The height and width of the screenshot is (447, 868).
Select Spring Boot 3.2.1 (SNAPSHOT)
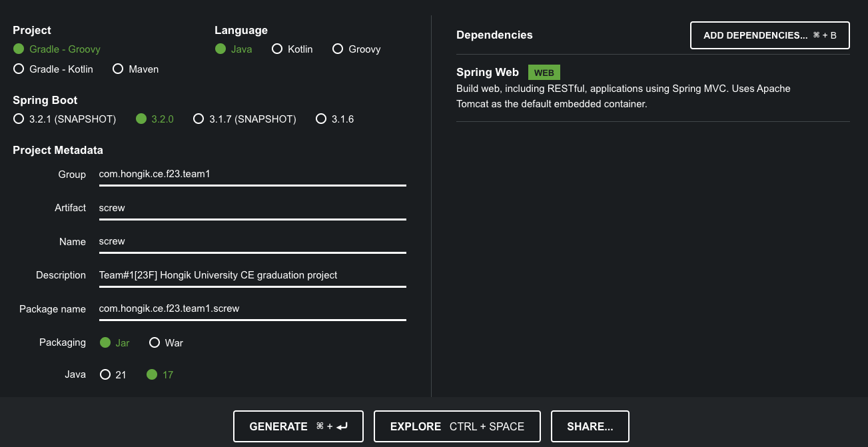[x=65, y=119]
